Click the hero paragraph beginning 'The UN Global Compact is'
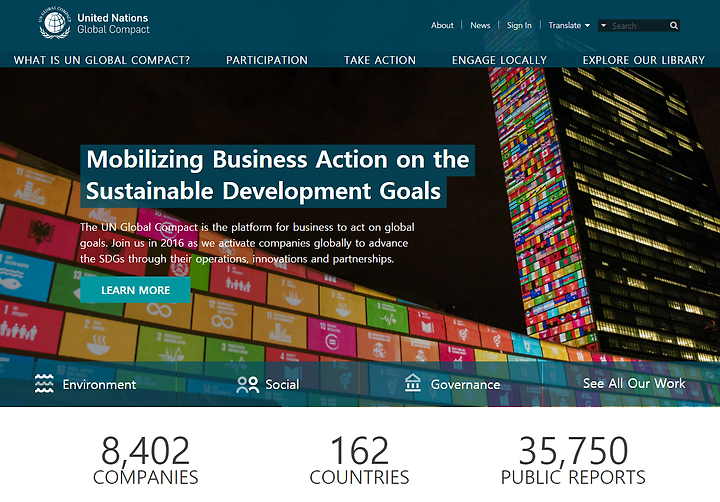This screenshot has width=720, height=502. point(247,243)
